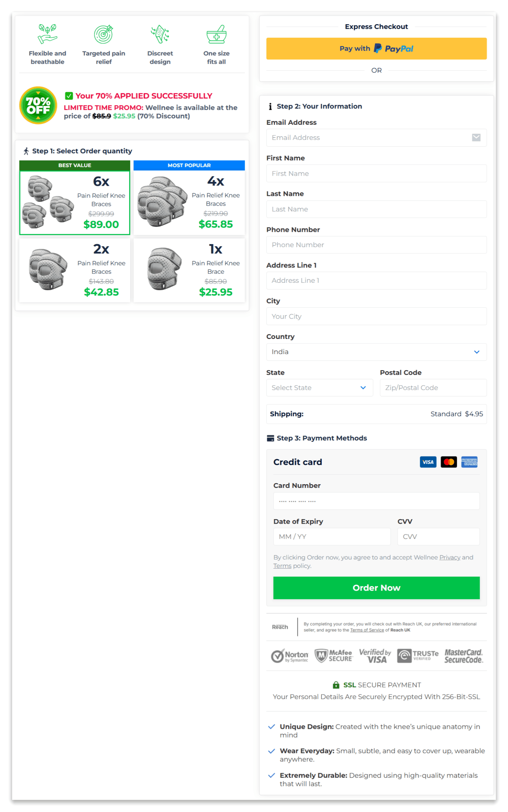This screenshot has height=812, width=508.
Task: Click the info icon by Step 2
Action: (270, 106)
